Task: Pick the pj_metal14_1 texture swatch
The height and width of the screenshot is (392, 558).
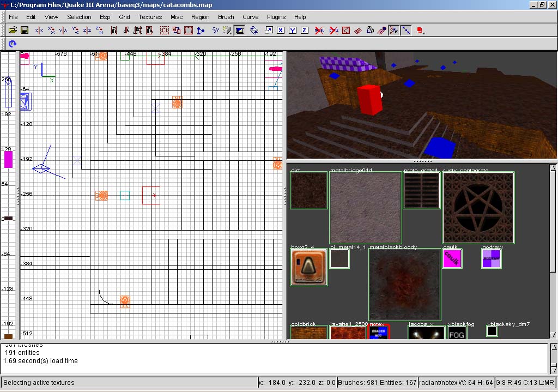Action: point(339,258)
